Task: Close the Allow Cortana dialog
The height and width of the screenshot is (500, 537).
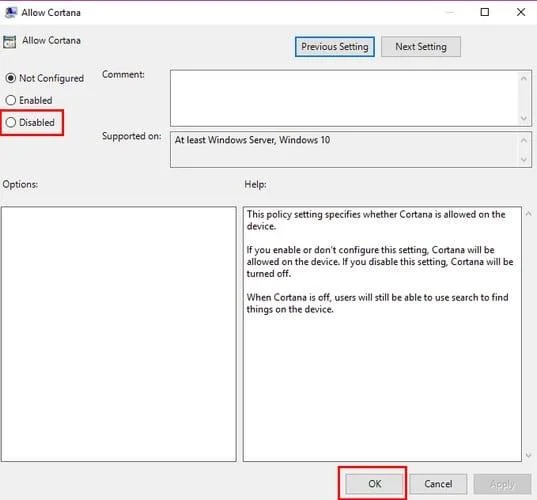Action: pyautogui.click(x=521, y=12)
